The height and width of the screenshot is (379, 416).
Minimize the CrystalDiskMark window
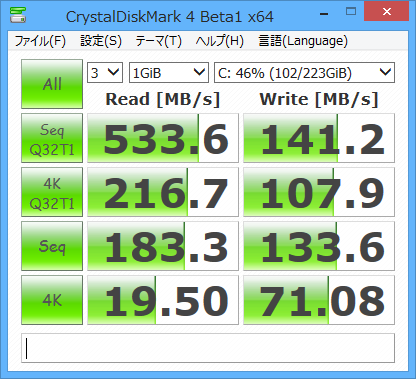[324, 13]
